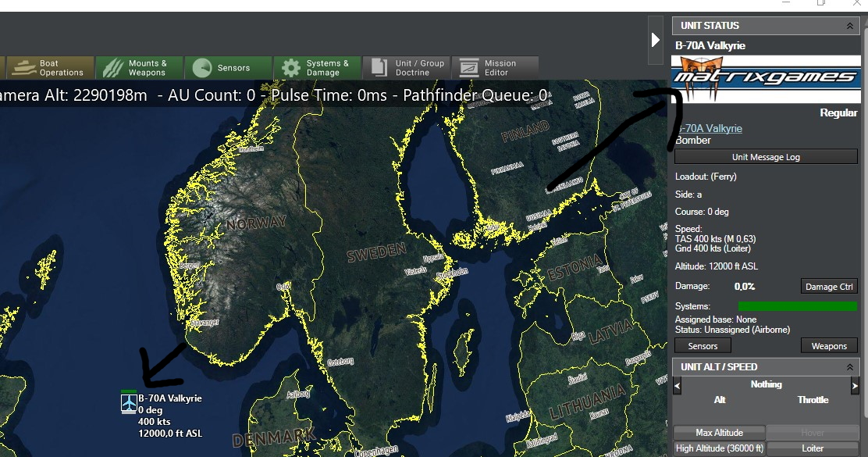Click 'Nothing' selection in Alt/Speed panel
Viewport: 868px width, 457px height.
tap(767, 384)
